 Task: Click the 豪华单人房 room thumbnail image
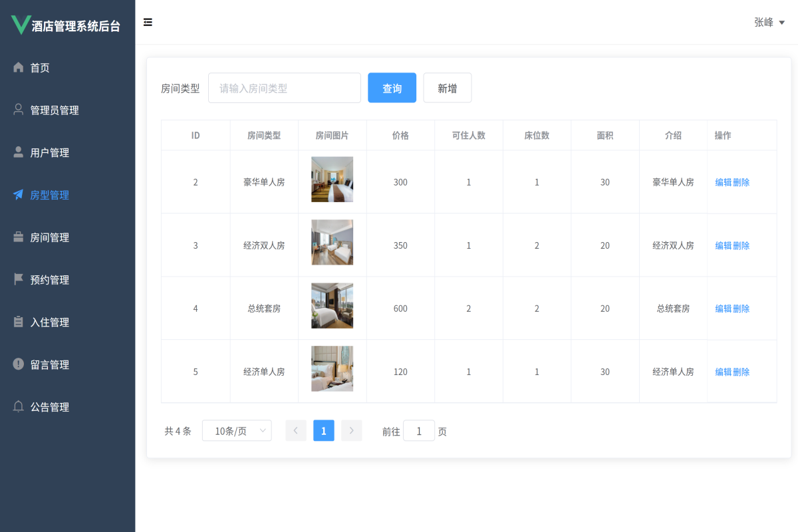click(332, 179)
